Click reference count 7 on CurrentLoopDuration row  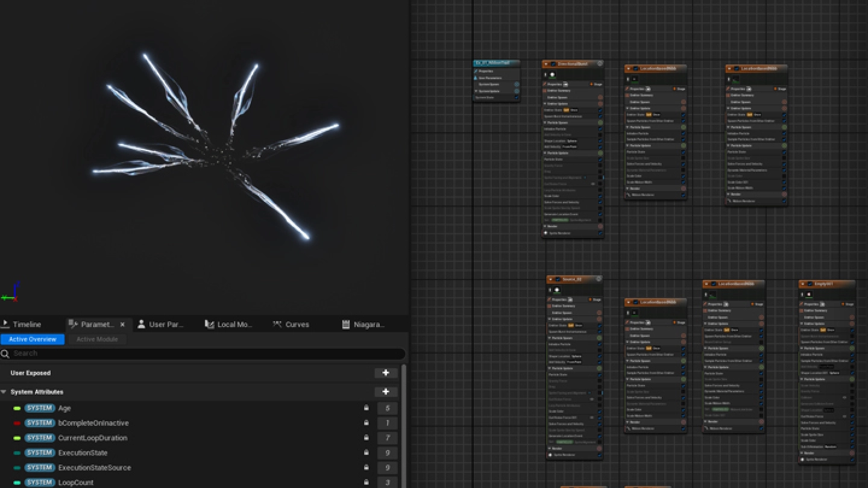pyautogui.click(x=388, y=438)
